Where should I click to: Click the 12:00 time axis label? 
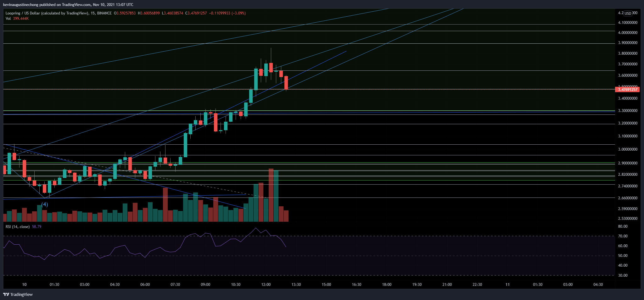click(x=266, y=285)
